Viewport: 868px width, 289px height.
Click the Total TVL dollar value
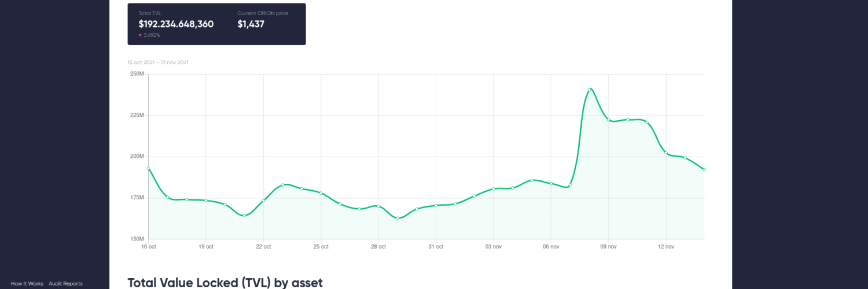176,24
